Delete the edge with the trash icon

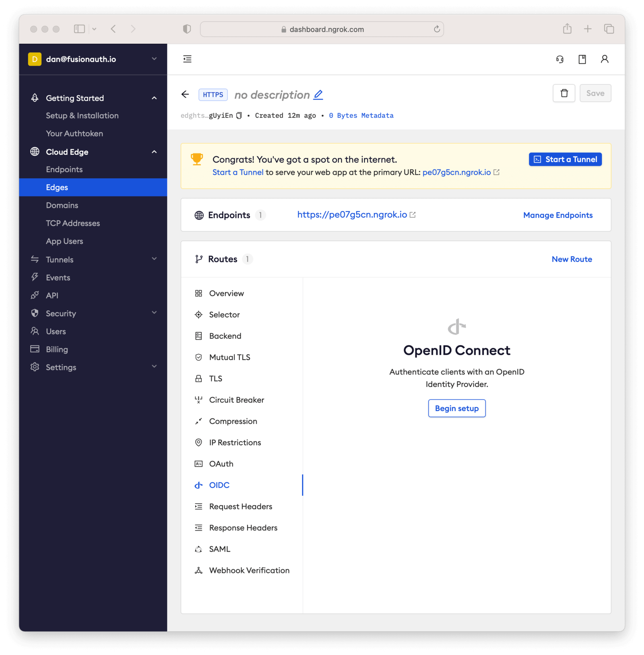pos(564,93)
